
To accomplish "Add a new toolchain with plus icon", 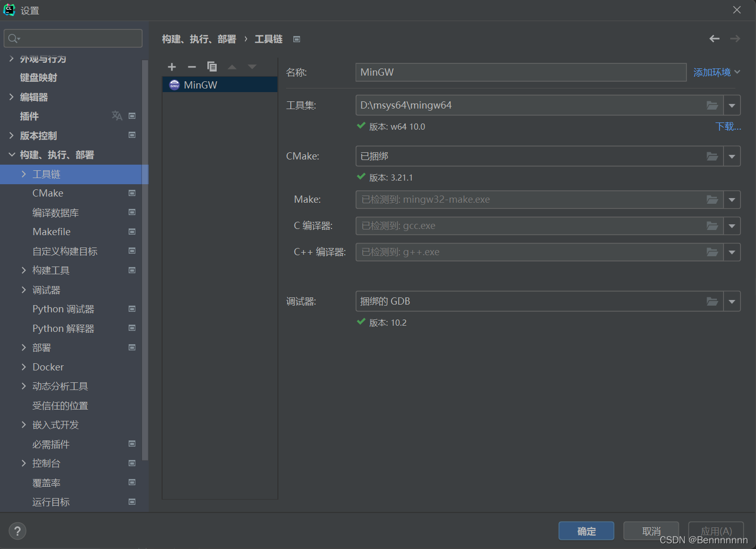I will [172, 67].
